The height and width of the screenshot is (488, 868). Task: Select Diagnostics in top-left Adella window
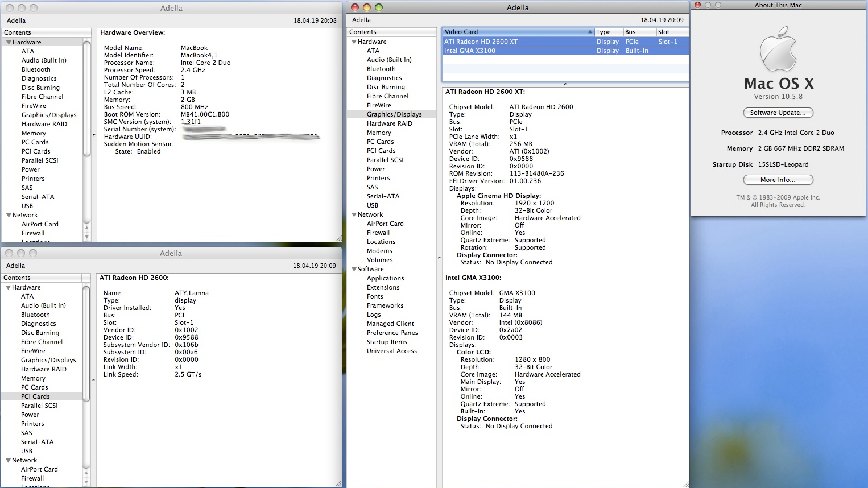(39, 78)
